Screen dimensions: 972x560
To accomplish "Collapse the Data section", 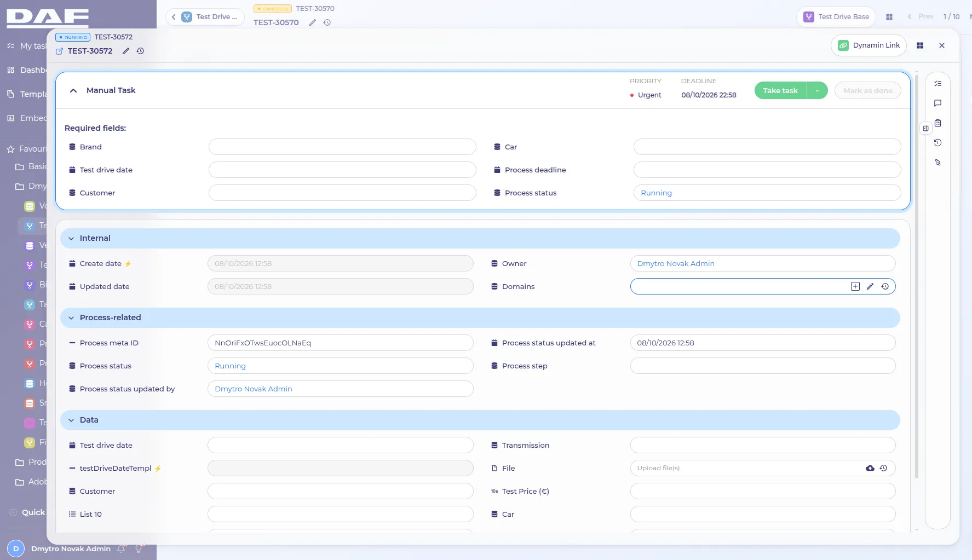I will (71, 420).
